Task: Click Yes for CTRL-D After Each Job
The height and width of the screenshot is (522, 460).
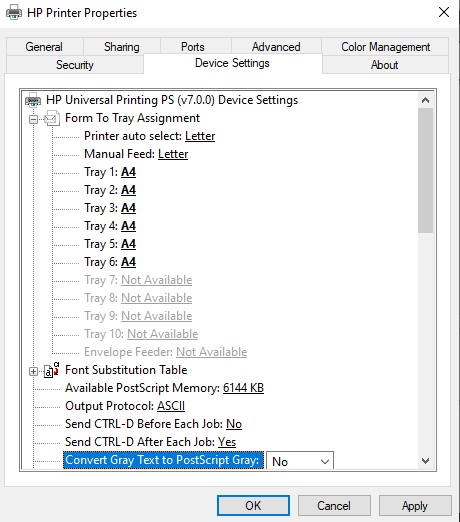Action: click(x=227, y=442)
